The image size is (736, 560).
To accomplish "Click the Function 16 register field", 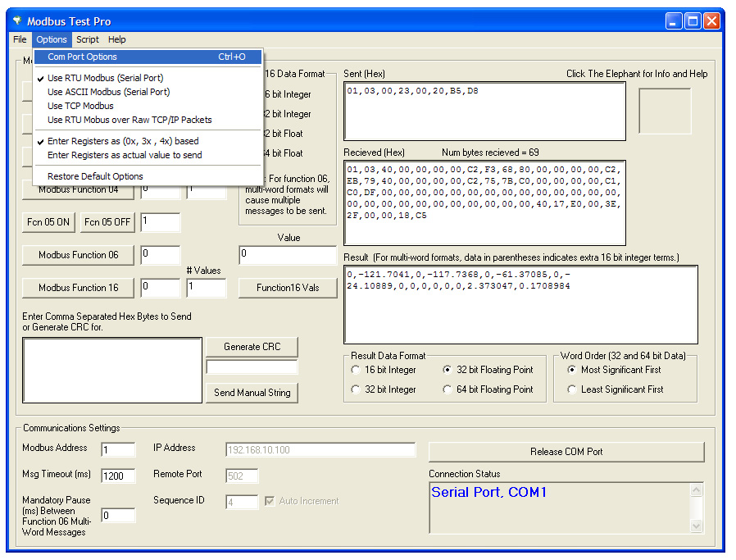I will point(161,288).
